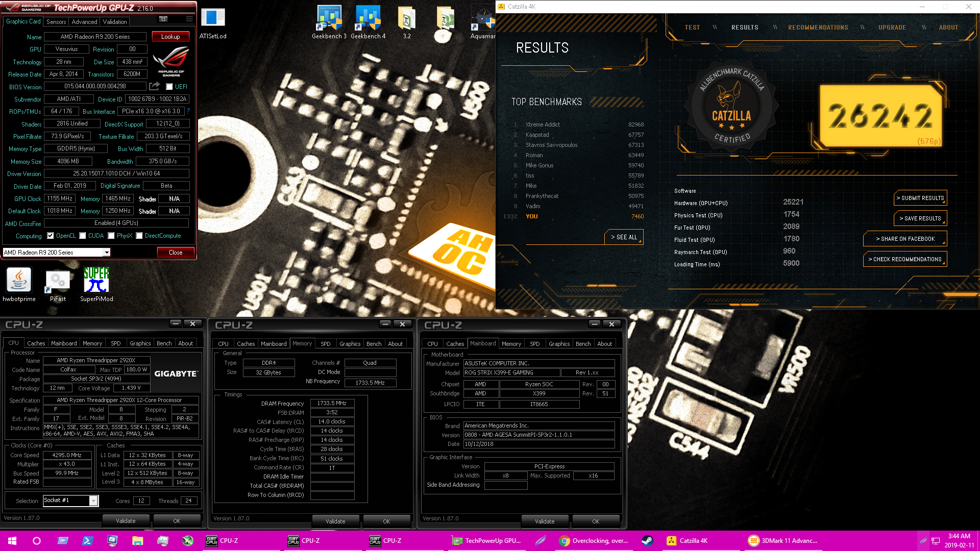Click the 'YOU' rank 1332 row
Image resolution: width=980 pixels, height=551 pixels.
point(573,216)
